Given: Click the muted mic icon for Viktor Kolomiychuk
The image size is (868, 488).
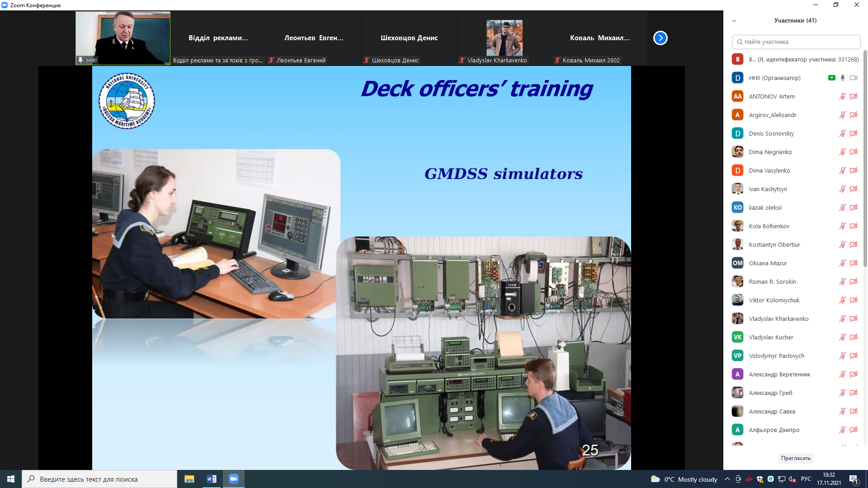Looking at the screenshot, I should pos(843,300).
